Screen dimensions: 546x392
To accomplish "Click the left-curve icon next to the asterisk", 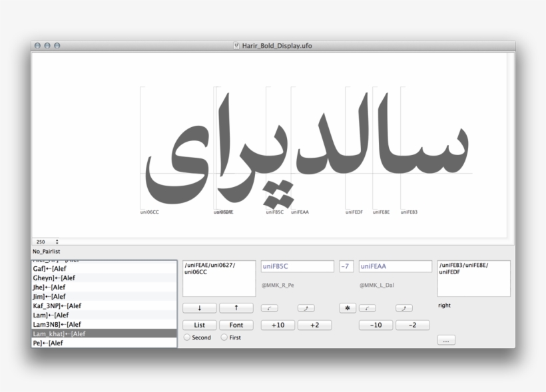I will (x=368, y=307).
